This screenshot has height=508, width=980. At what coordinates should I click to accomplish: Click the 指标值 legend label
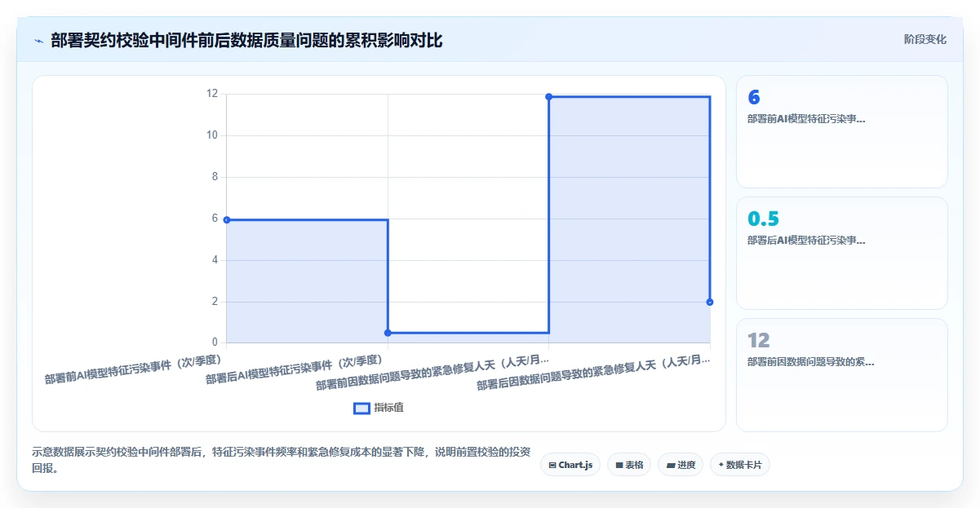[388, 408]
